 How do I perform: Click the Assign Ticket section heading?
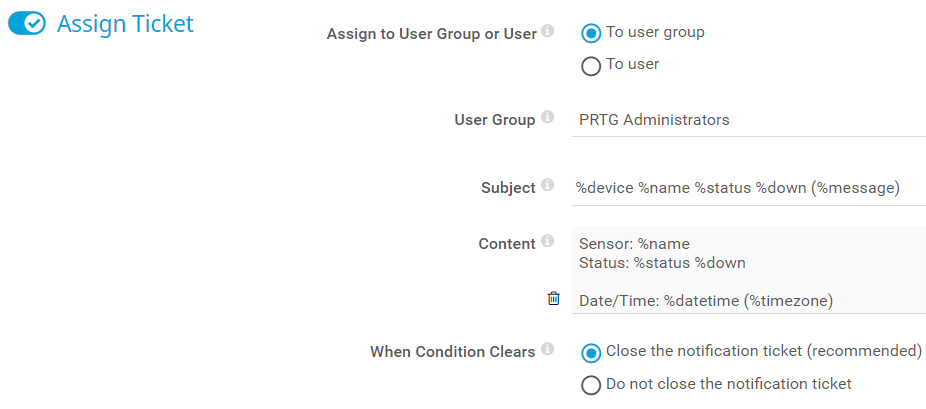click(x=125, y=24)
